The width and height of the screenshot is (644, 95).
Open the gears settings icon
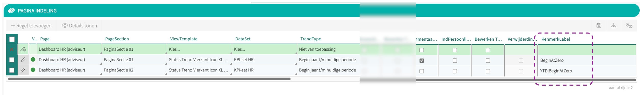629,26
